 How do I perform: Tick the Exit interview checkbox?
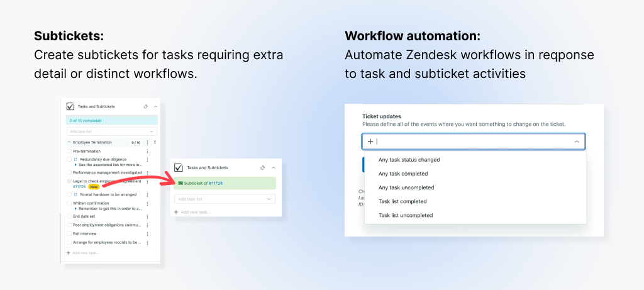[69, 233]
